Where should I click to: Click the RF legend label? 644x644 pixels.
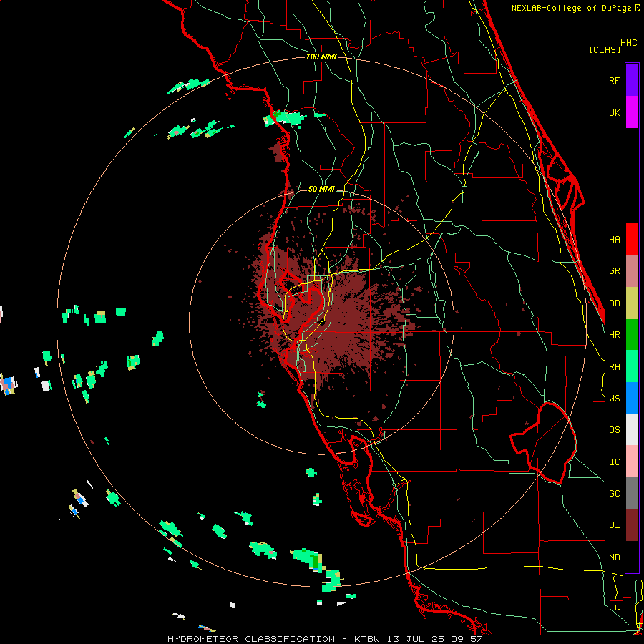point(614,80)
